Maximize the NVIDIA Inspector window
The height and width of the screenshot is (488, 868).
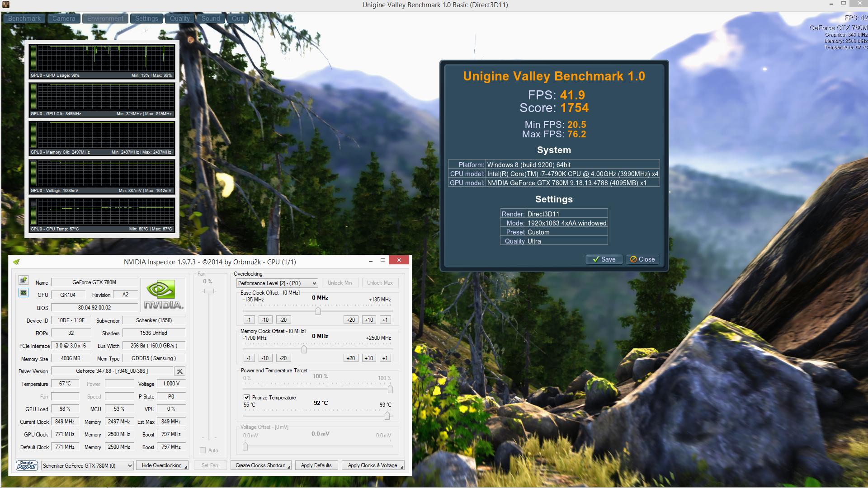tap(383, 260)
